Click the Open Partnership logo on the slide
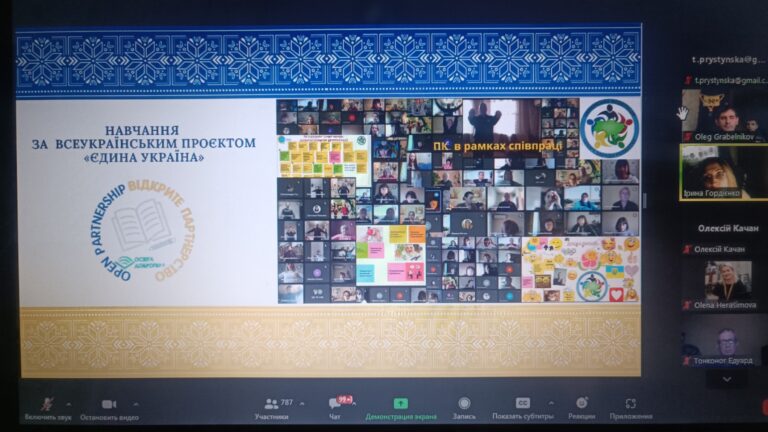 click(143, 231)
